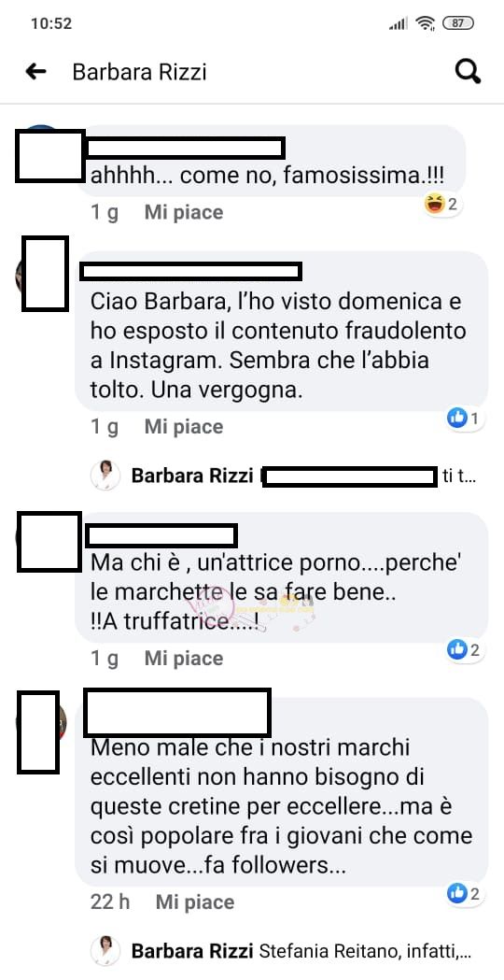Viewport: 504px width, 980px height.
Task: Tap Barbara Rizzi avatar in first reply
Action: [x=105, y=476]
